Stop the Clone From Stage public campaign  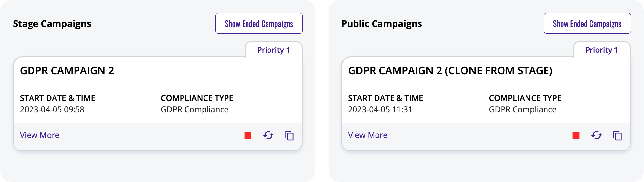click(576, 136)
